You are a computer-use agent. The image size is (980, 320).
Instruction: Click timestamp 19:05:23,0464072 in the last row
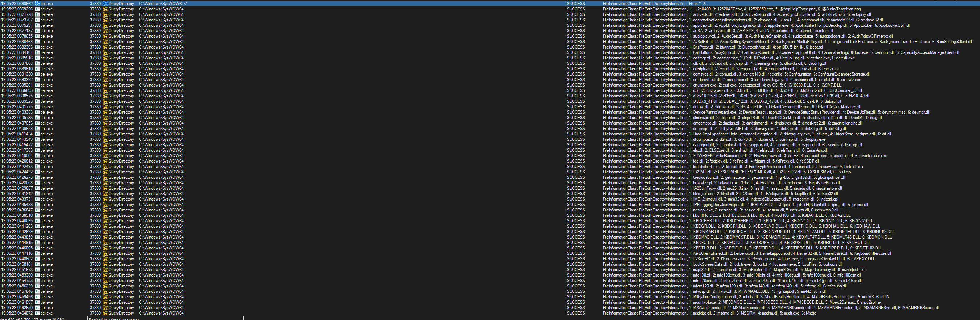pos(17,313)
